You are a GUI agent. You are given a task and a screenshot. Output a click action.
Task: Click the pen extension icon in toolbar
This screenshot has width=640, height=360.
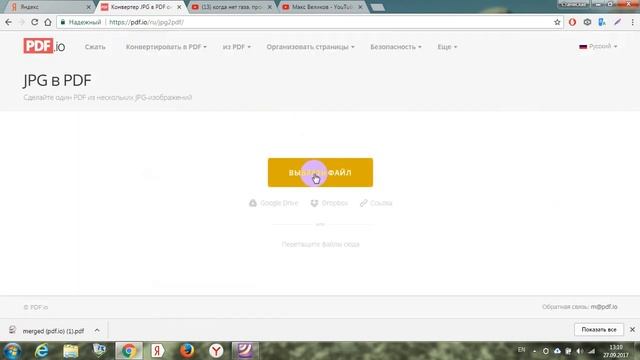tap(618, 22)
